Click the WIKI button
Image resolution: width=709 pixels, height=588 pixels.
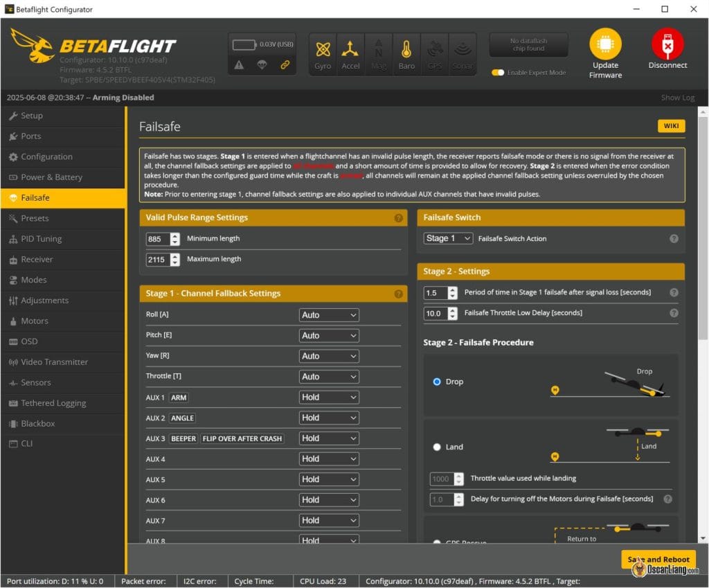[x=671, y=126]
